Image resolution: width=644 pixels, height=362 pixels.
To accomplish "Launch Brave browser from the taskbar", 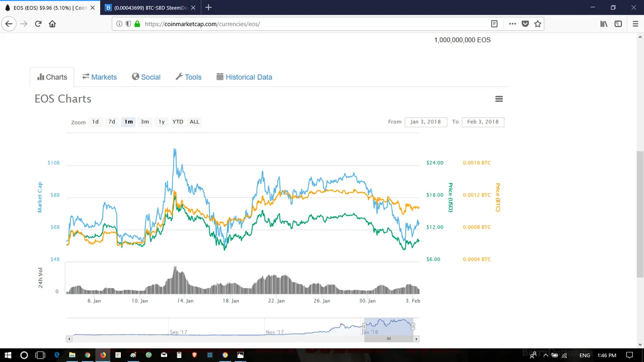I will tap(194, 355).
